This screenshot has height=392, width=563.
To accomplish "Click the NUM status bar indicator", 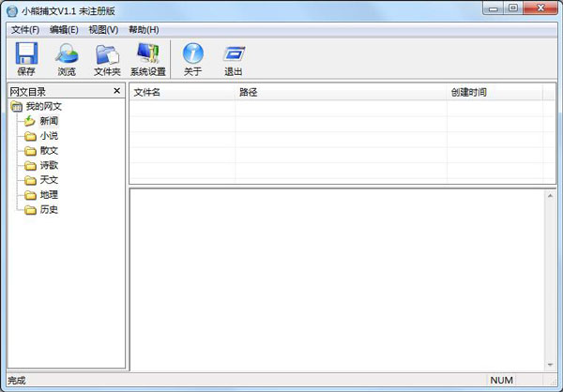I will 501,380.
